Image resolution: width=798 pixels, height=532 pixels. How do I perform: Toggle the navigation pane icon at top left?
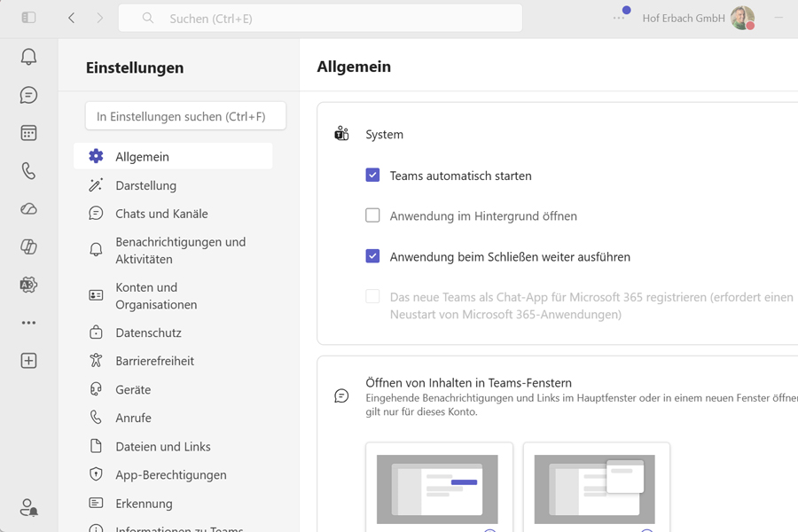(x=28, y=18)
